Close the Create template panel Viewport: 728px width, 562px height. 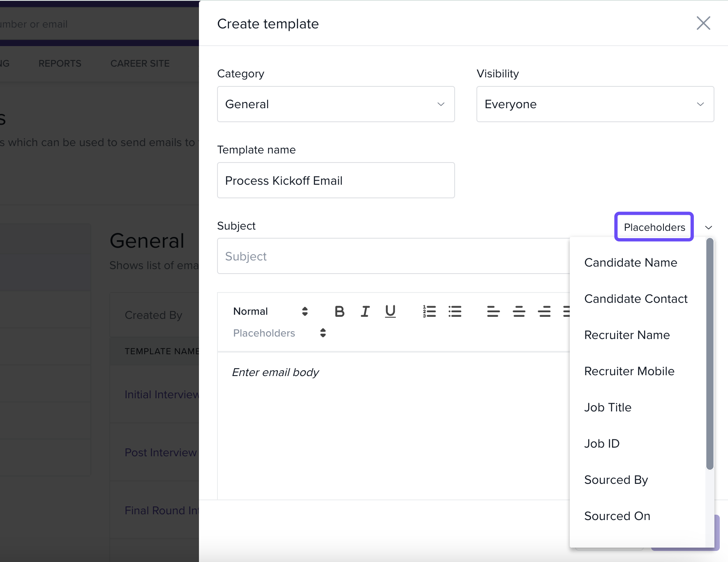coord(703,23)
